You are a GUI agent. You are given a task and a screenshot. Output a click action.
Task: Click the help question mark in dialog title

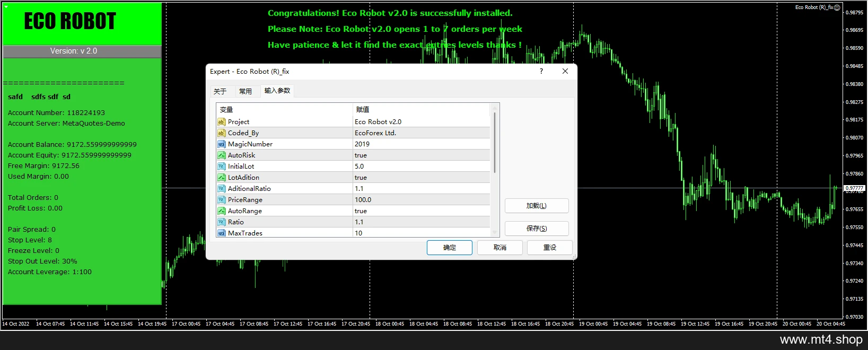541,71
